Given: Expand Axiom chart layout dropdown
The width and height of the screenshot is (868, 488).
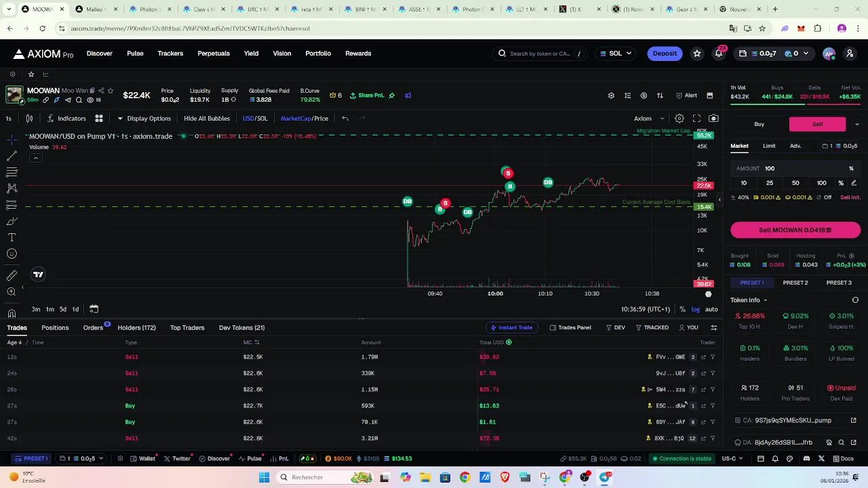Looking at the screenshot, I should [x=648, y=119].
